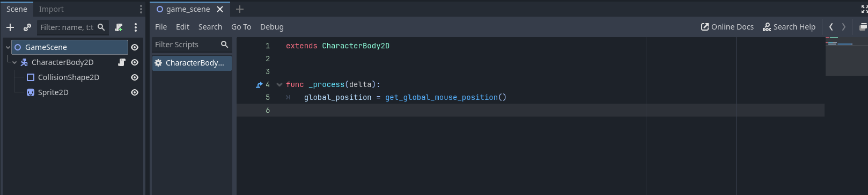Toggle distraction-free mode expand icon

(864, 9)
